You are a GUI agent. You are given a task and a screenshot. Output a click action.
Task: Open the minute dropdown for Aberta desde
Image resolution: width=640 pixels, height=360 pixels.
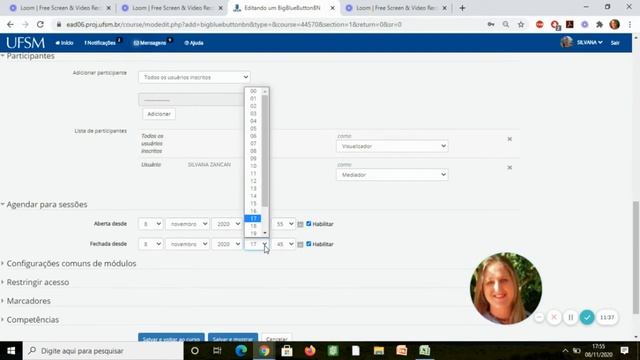click(x=283, y=224)
